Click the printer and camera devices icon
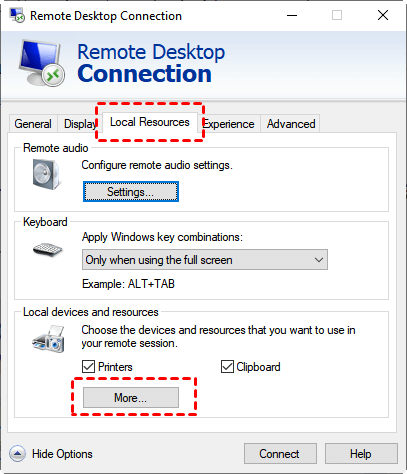407x474 pixels. (x=48, y=339)
